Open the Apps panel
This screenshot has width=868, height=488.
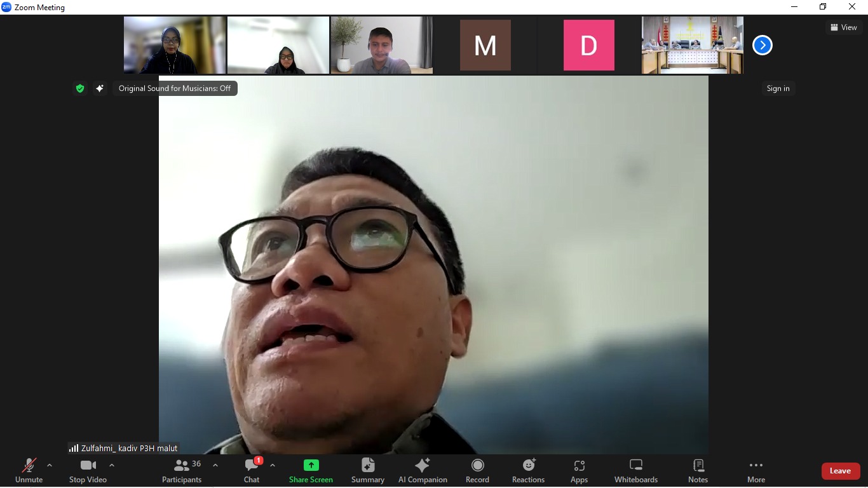(x=579, y=471)
